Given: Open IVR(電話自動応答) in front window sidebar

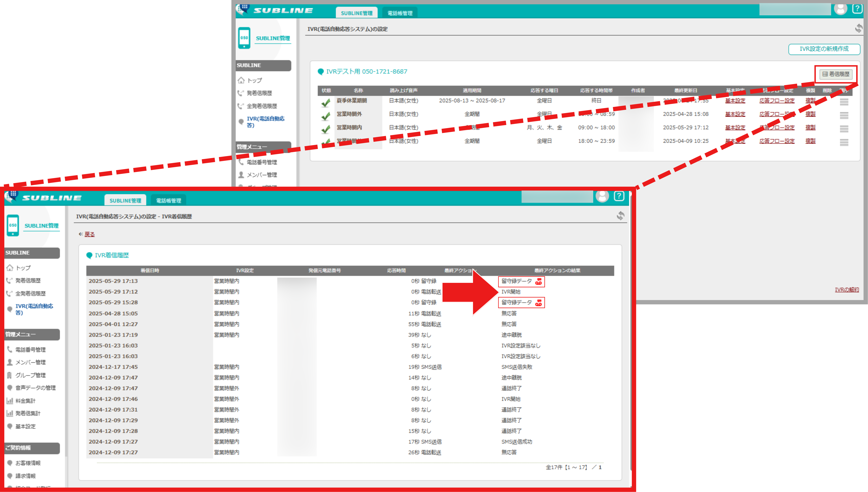Looking at the screenshot, I should click(x=30, y=309).
